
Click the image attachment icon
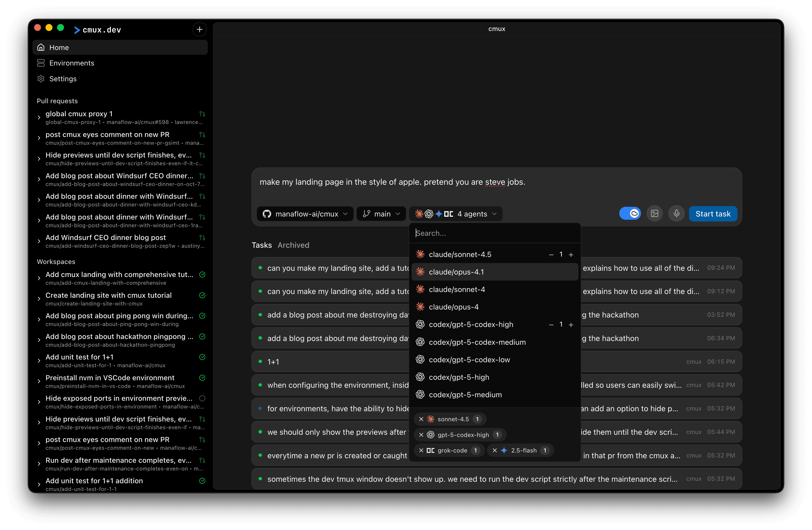pos(654,213)
